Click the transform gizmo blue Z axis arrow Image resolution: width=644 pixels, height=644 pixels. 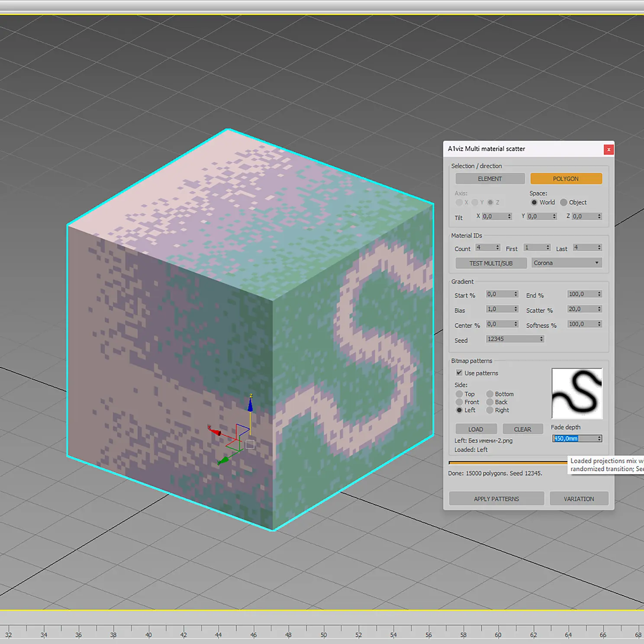click(x=250, y=405)
